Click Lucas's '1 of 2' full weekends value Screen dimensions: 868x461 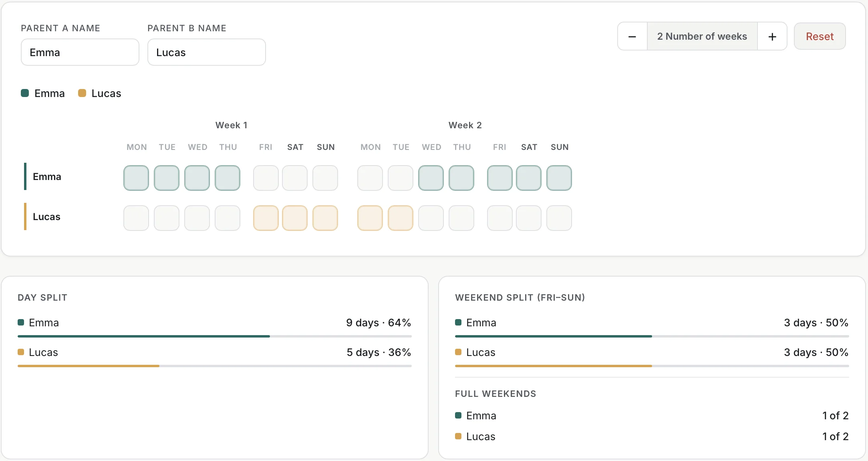[x=836, y=437]
